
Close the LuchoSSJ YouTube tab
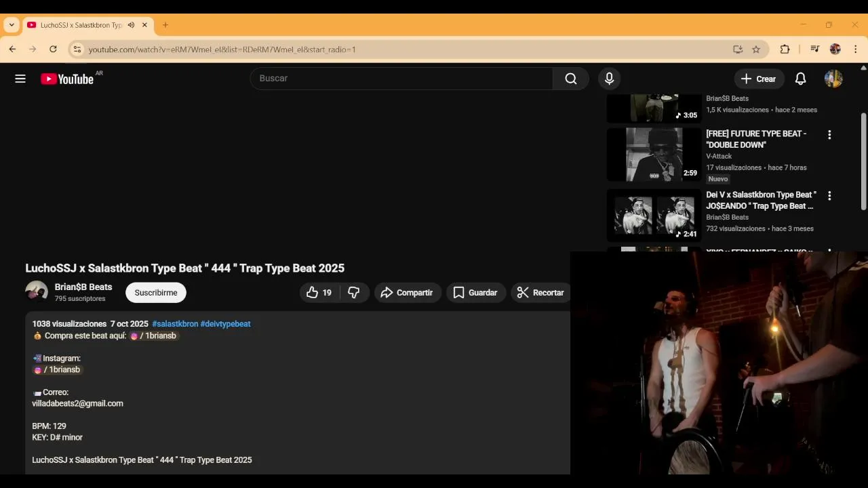[144, 25]
